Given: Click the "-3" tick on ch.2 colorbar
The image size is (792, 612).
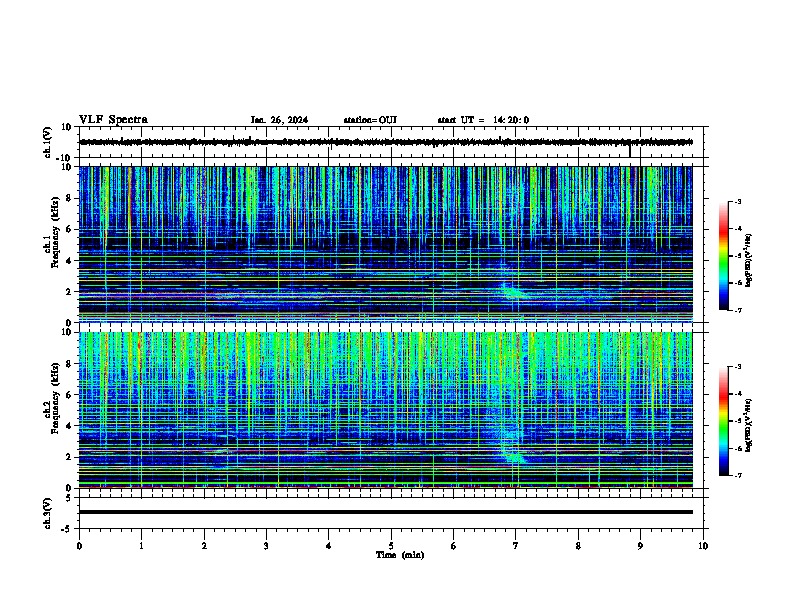Looking at the screenshot, I should click(738, 367).
